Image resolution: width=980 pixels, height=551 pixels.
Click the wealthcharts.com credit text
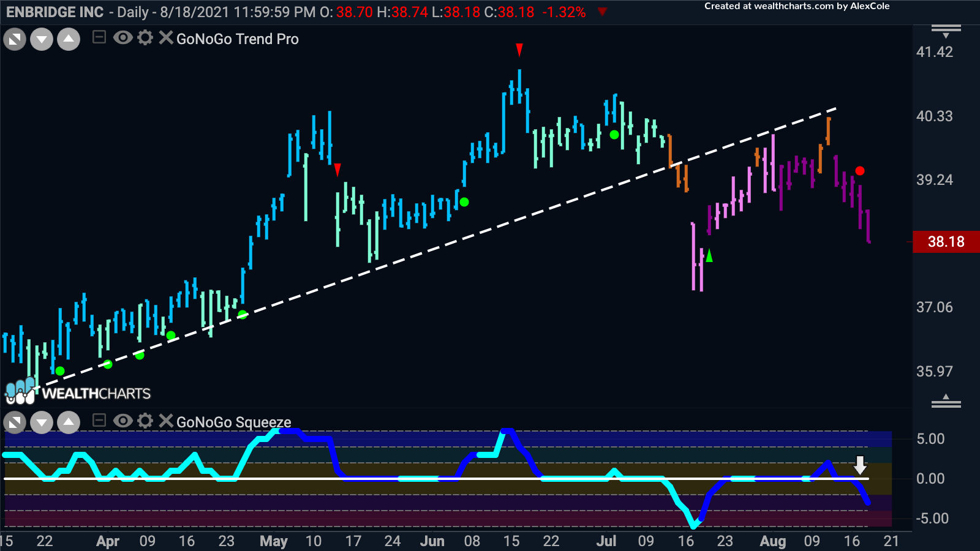[x=797, y=6]
